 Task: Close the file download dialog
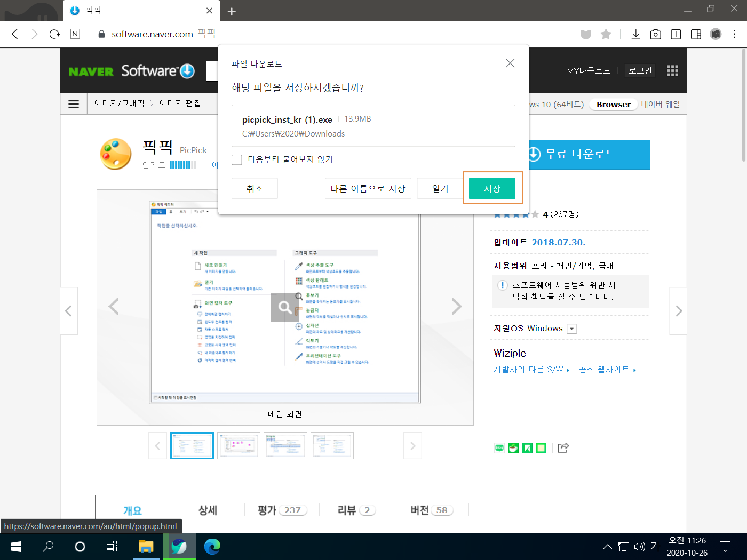pos(510,63)
